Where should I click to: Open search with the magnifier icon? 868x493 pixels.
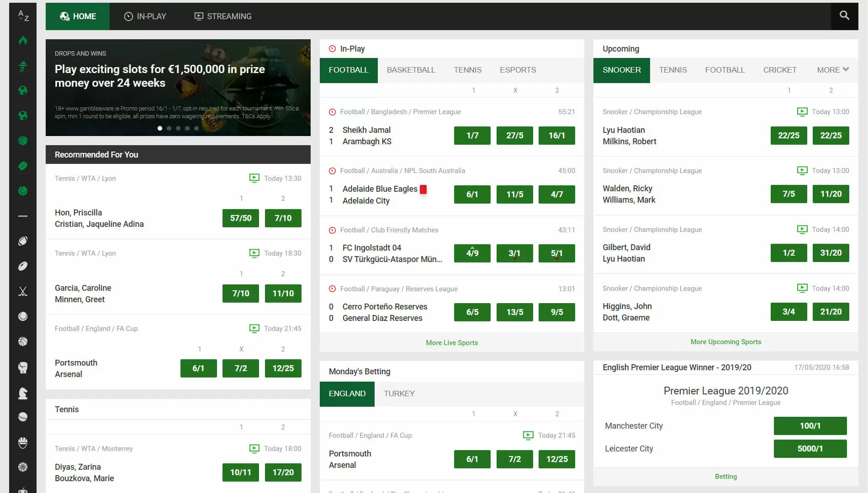pyautogui.click(x=844, y=16)
